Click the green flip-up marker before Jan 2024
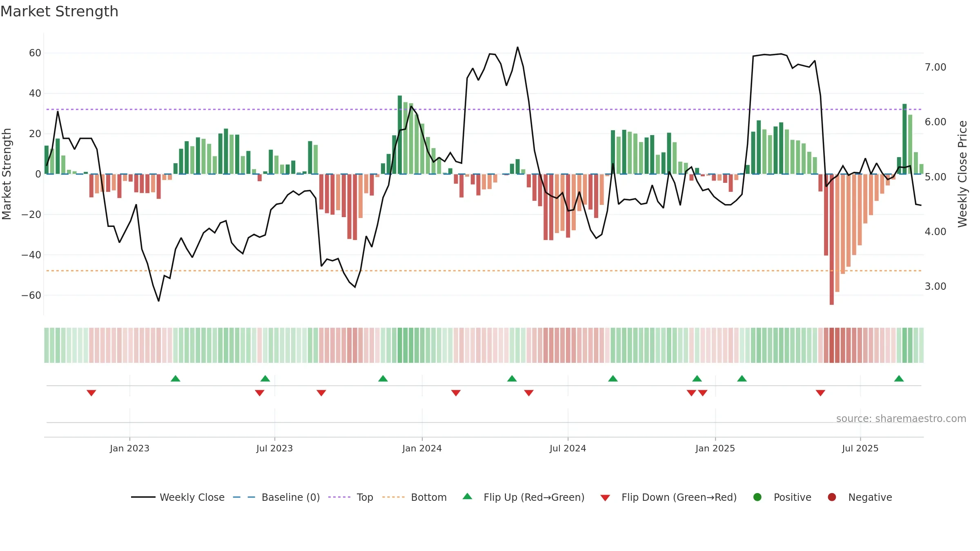This screenshot has width=980, height=551. tap(383, 378)
